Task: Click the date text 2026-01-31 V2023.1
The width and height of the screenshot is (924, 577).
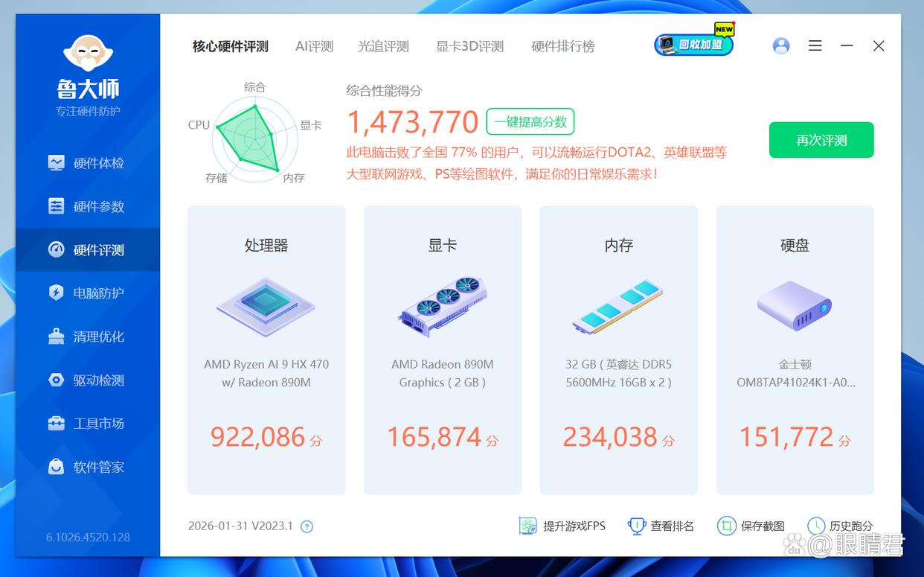Action: 240,526
